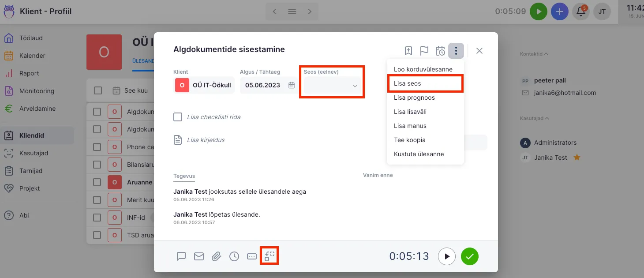Click the blue plus add button
Screen dimensions: 644x278
[560, 11]
